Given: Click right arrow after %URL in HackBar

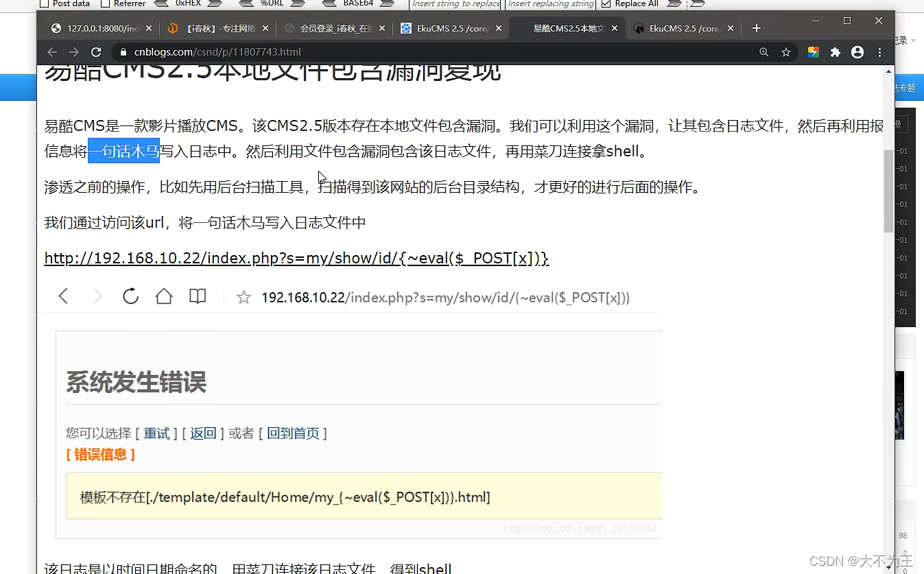Looking at the screenshot, I should [296, 3].
